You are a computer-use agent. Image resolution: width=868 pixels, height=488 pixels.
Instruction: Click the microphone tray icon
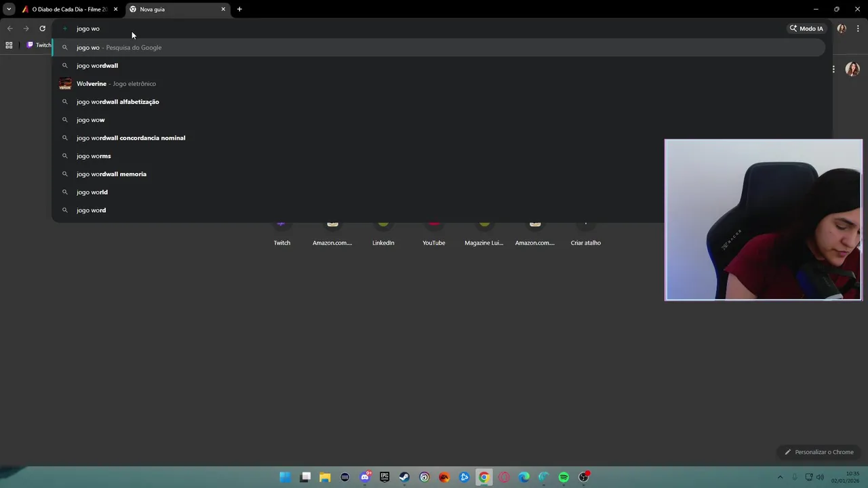(794, 477)
